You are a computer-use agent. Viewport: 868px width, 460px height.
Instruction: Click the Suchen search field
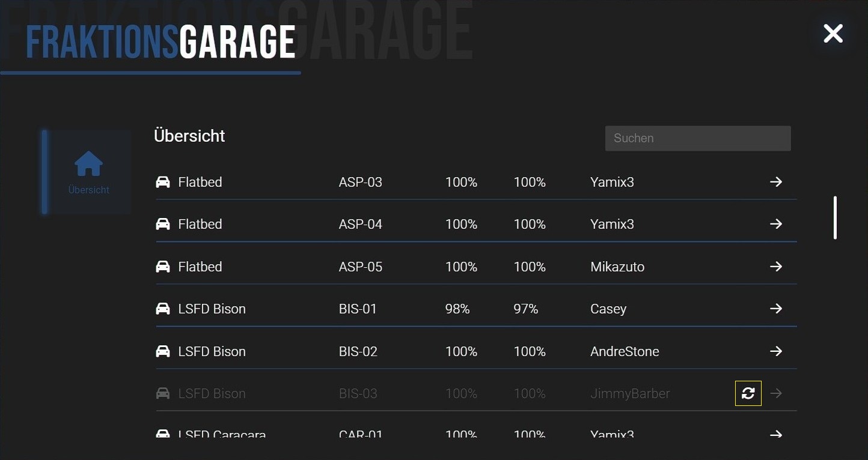(697, 138)
